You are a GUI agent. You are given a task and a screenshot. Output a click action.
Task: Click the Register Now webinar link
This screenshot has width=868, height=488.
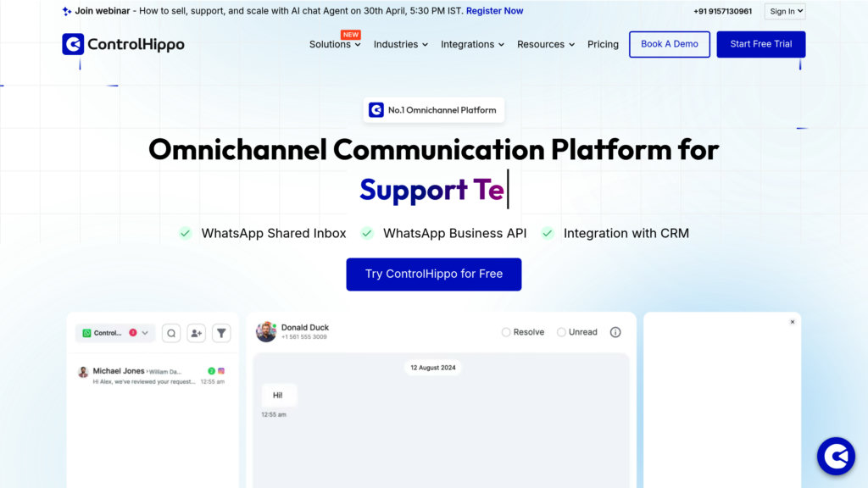494,11
